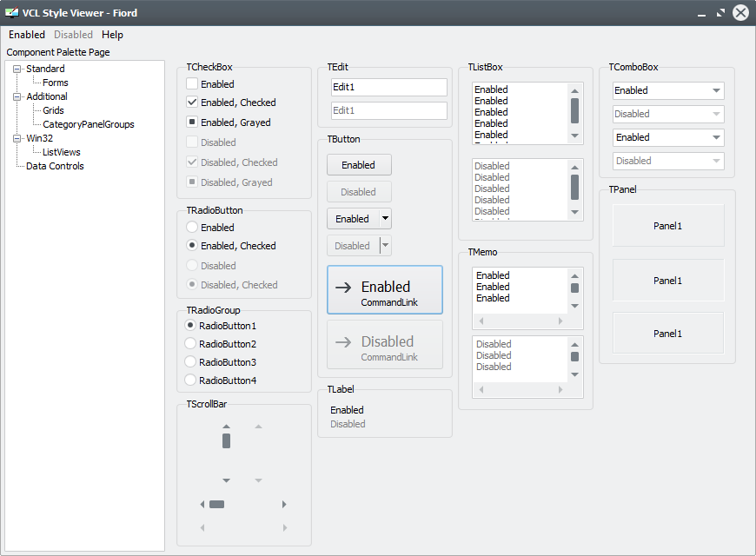
Task: Click the VCL Style Viewer title bar app icon
Action: click(11, 12)
